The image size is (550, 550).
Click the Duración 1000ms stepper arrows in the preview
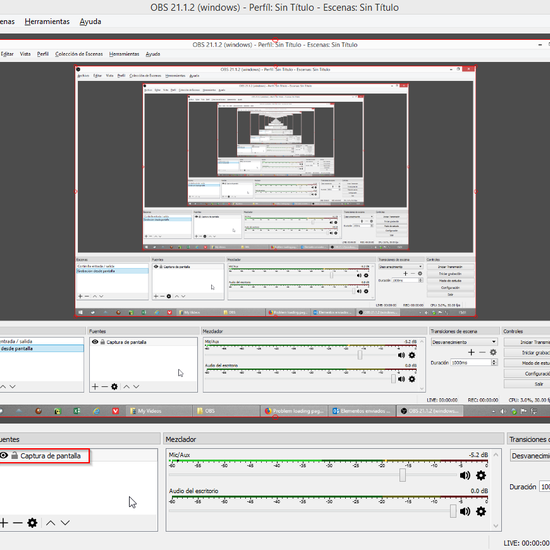click(494, 362)
